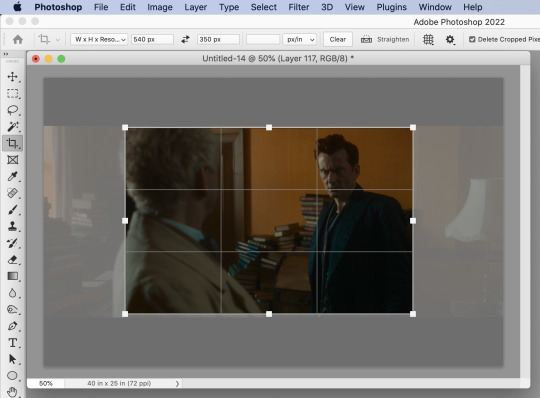
Task: Select the Healing Brush tool
Action: (x=13, y=193)
